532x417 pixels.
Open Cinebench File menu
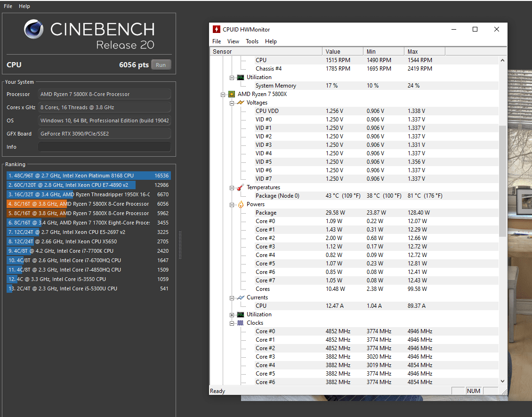(8, 6)
